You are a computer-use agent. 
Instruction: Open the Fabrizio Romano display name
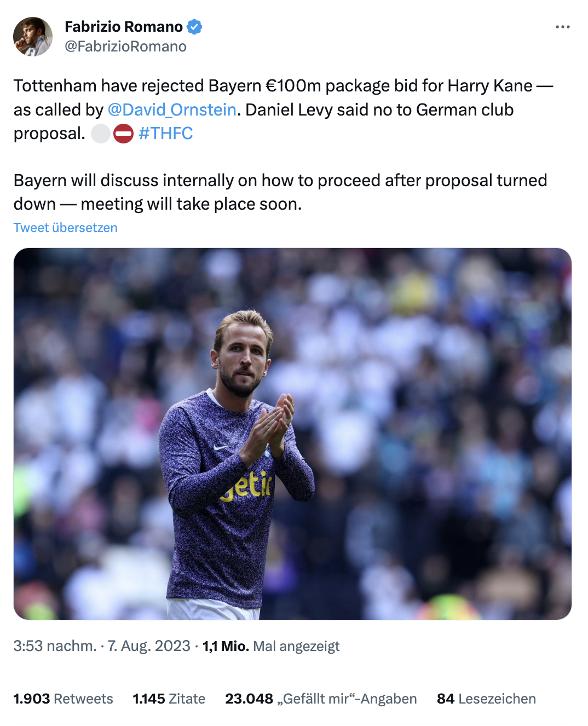coord(124,26)
